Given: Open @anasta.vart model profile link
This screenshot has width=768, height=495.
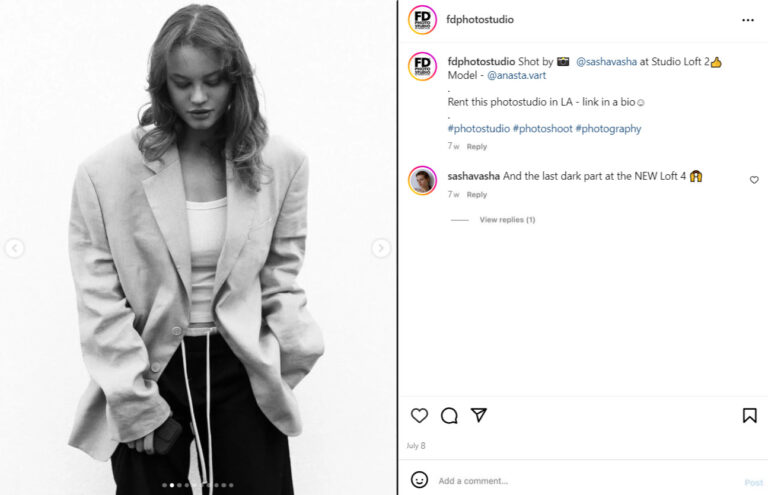Looking at the screenshot, I should click(x=516, y=75).
